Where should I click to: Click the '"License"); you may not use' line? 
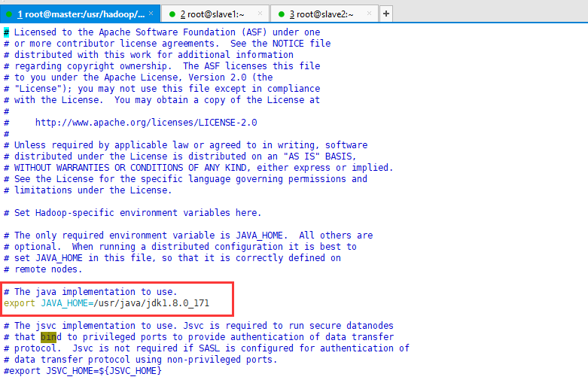[162, 89]
